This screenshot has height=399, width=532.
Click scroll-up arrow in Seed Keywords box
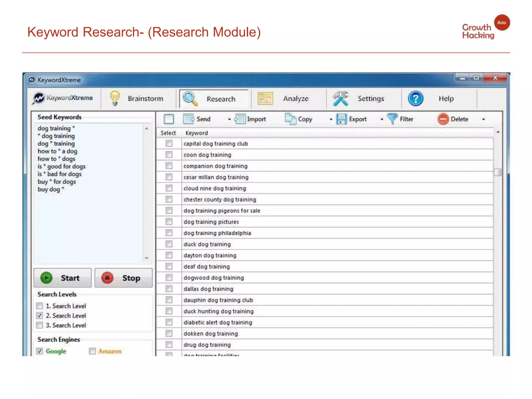[147, 128]
